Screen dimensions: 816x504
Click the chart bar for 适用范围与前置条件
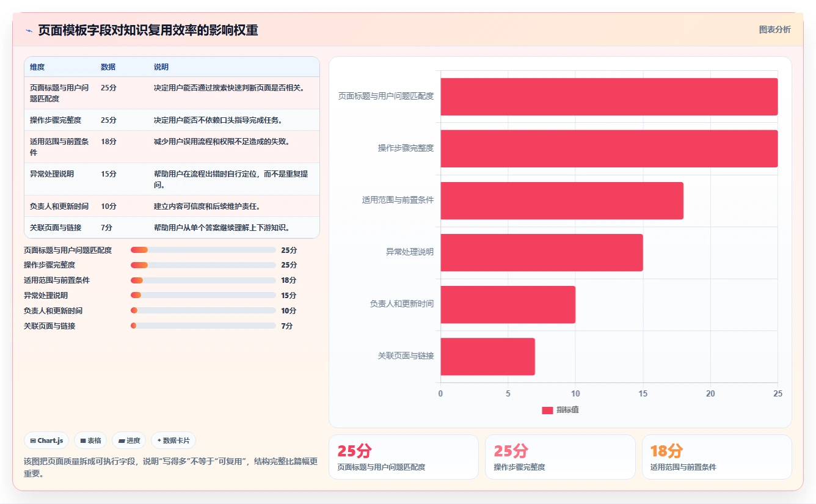tap(562, 200)
